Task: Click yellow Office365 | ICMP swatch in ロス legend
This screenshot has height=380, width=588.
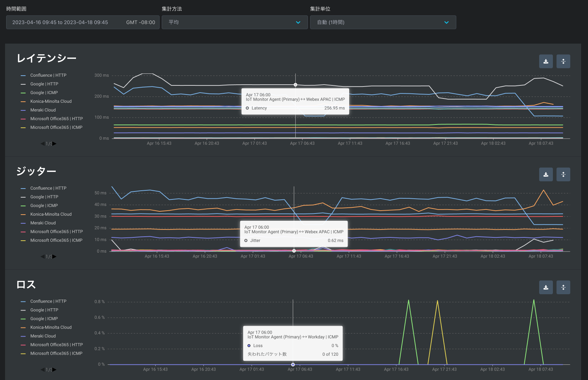Action: pyautogui.click(x=23, y=354)
